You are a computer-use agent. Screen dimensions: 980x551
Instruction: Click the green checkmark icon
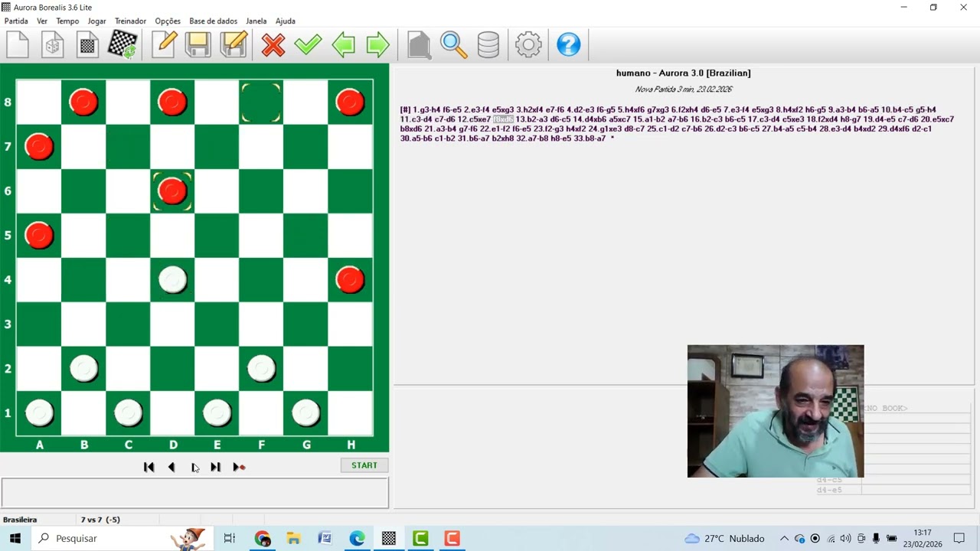tap(308, 44)
